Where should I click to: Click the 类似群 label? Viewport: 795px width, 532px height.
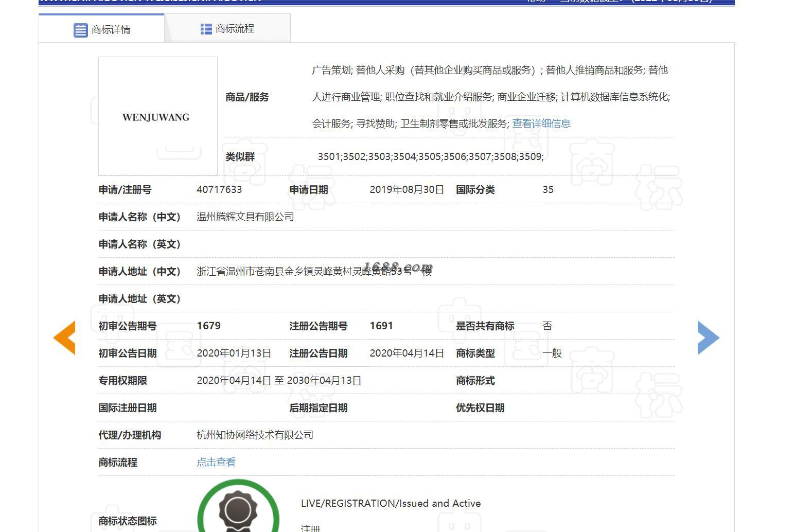[240, 156]
